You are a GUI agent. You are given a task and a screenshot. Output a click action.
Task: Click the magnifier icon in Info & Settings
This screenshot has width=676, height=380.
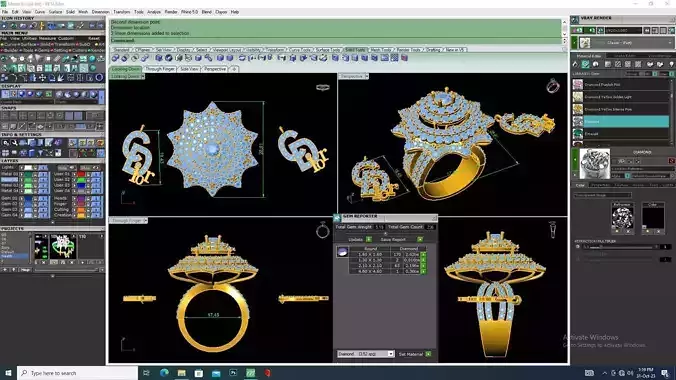pyautogui.click(x=6, y=143)
